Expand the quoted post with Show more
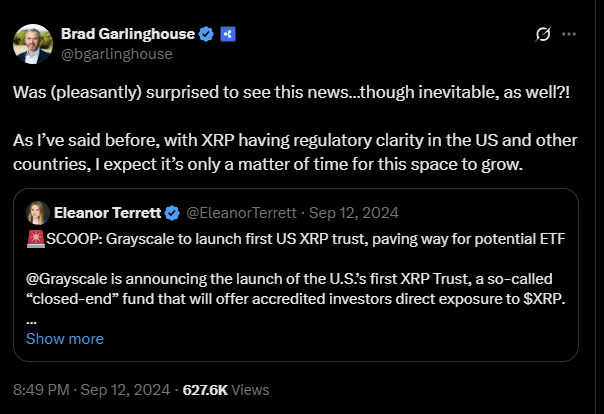 click(x=65, y=339)
